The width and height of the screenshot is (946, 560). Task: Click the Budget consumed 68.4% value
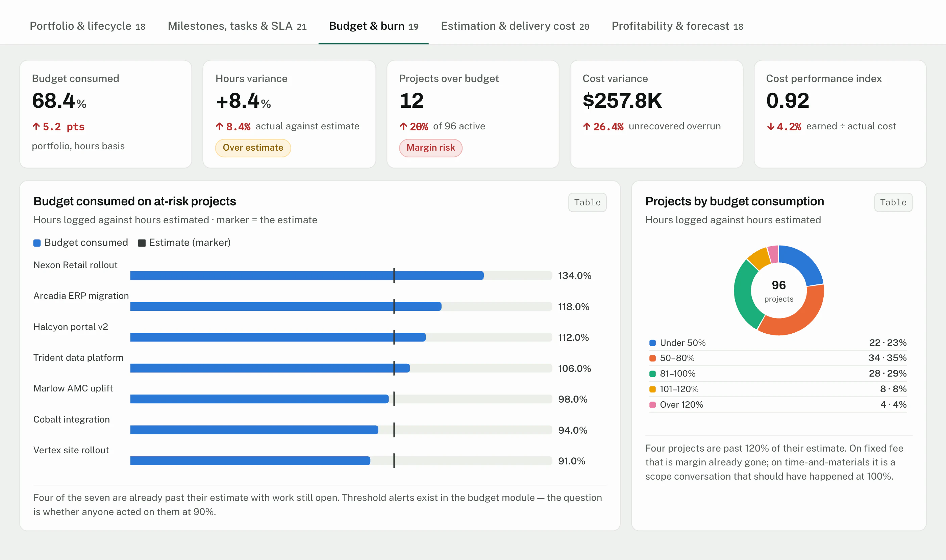tap(59, 101)
